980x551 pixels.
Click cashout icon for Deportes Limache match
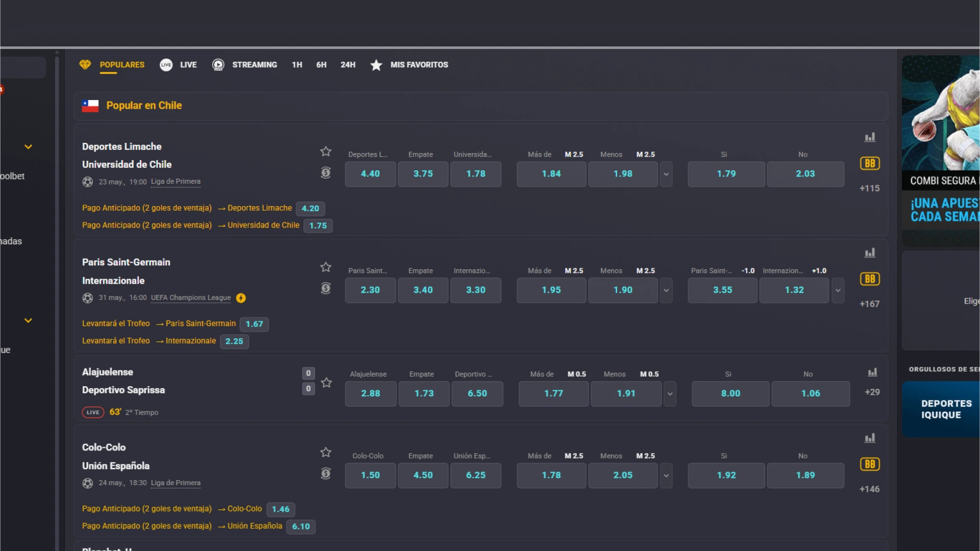tap(326, 172)
